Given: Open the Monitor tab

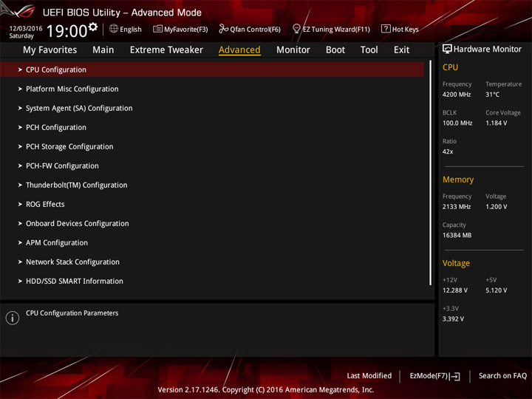Looking at the screenshot, I should pos(293,50).
